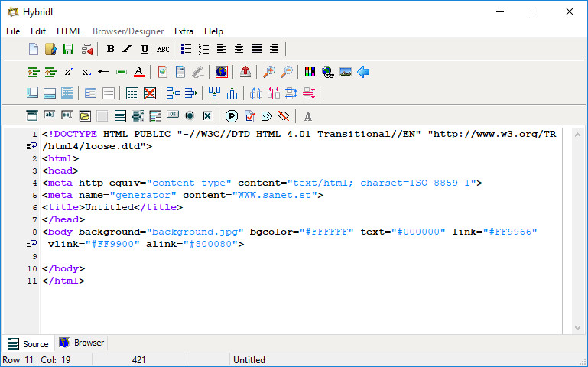Insert a hyperlink with globe-chain icon
The height and width of the screenshot is (367, 588).
(x=328, y=72)
